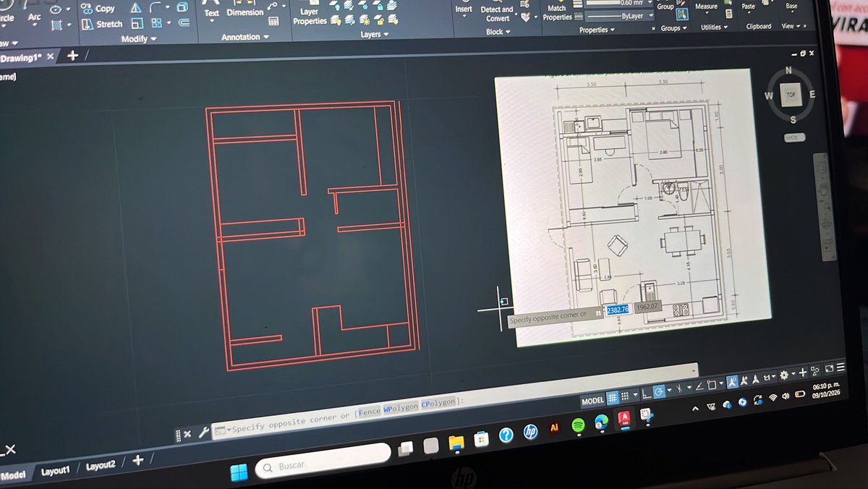The width and height of the screenshot is (868, 489).
Task: Choose the Fillet tool icon
Action: coord(156,7)
